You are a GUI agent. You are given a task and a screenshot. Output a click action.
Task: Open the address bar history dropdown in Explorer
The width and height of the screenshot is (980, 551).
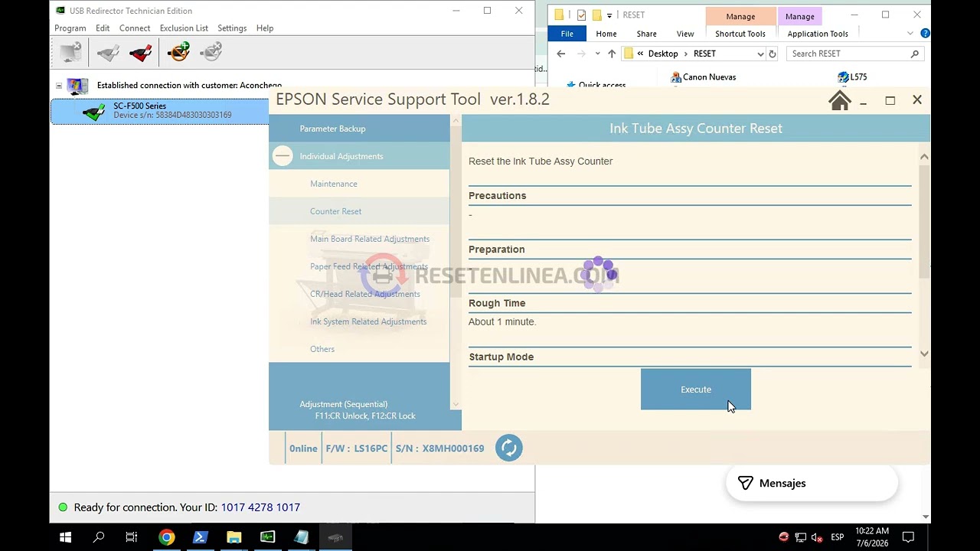(760, 54)
